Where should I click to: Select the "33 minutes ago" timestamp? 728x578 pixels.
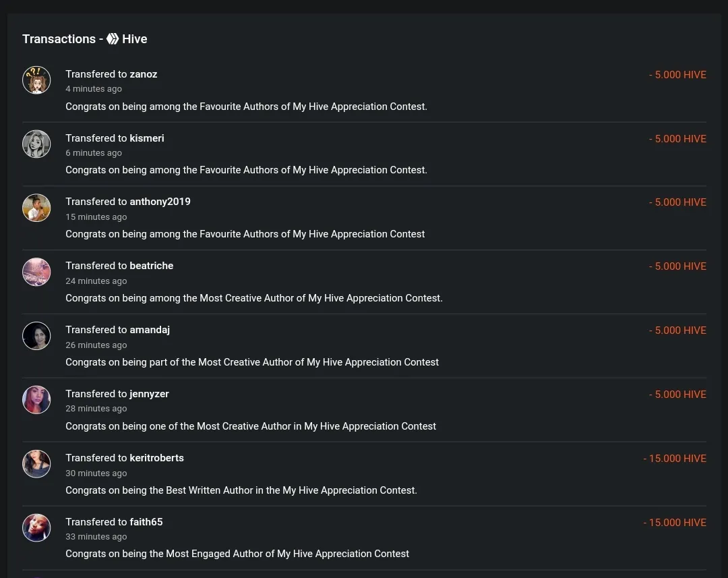(x=96, y=537)
